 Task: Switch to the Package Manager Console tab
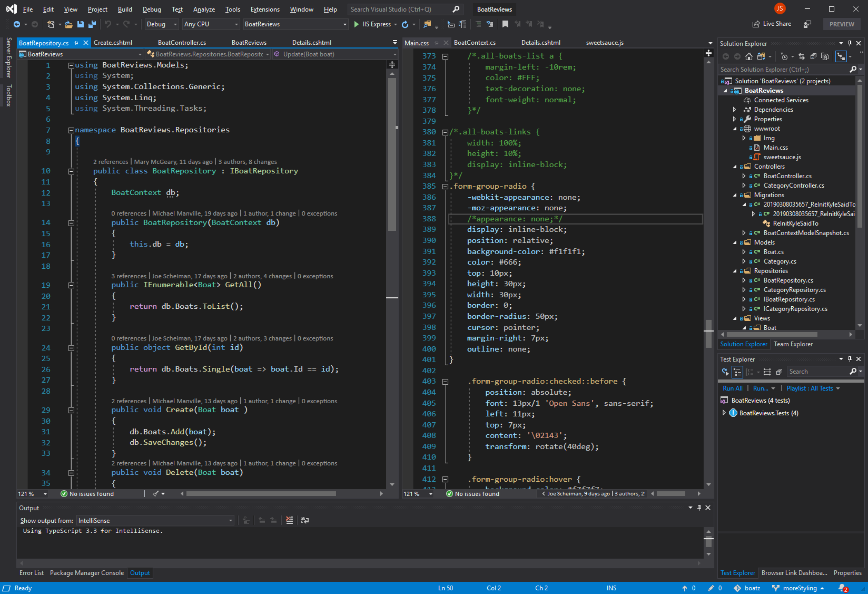[87, 573]
